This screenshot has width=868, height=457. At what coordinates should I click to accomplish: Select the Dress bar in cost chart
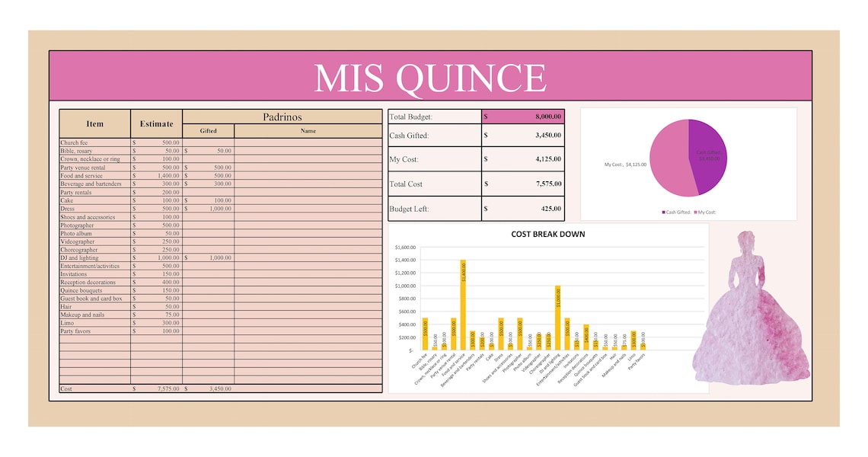(x=500, y=333)
